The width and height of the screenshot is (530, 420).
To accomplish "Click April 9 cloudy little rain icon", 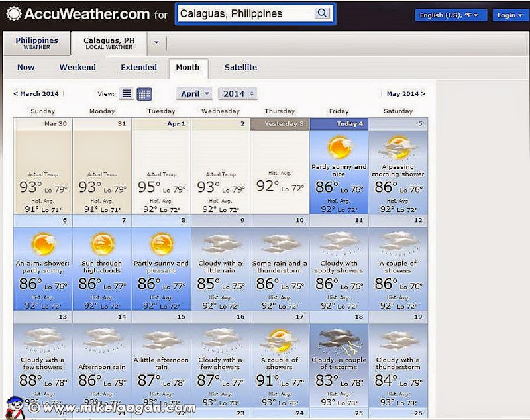I will point(221,244).
